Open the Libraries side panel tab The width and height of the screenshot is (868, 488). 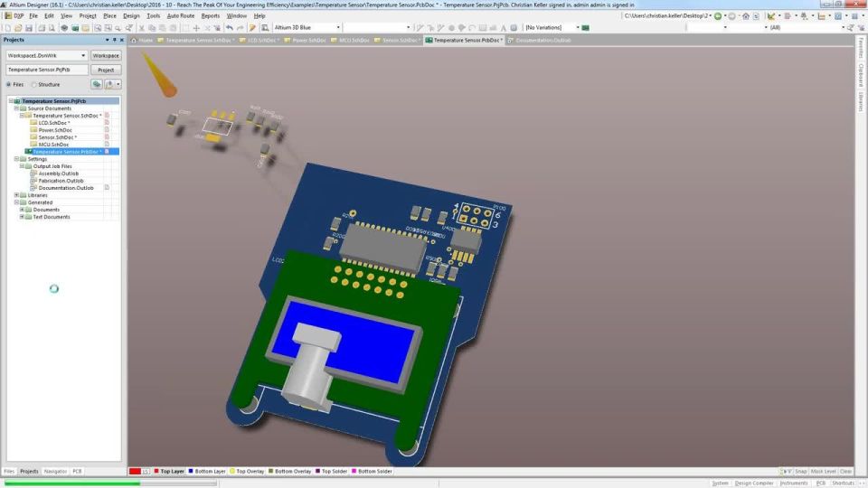pos(862,102)
